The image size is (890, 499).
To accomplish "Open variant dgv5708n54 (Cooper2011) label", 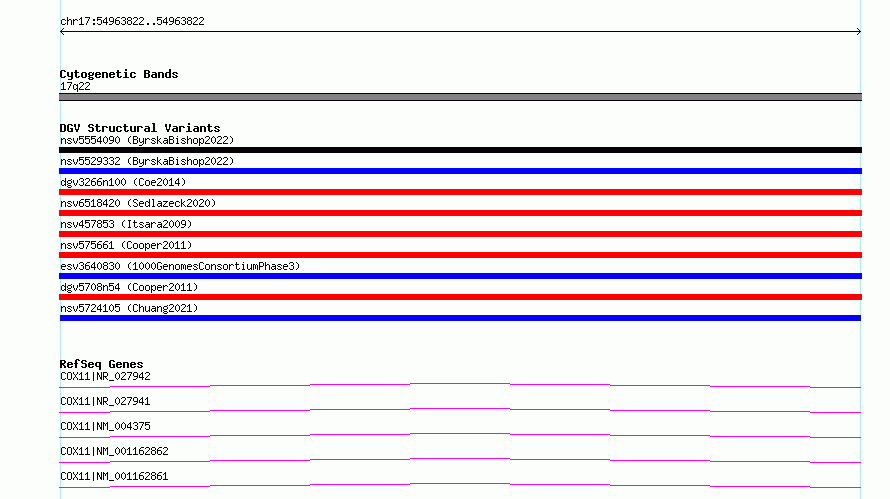I will (x=129, y=287).
